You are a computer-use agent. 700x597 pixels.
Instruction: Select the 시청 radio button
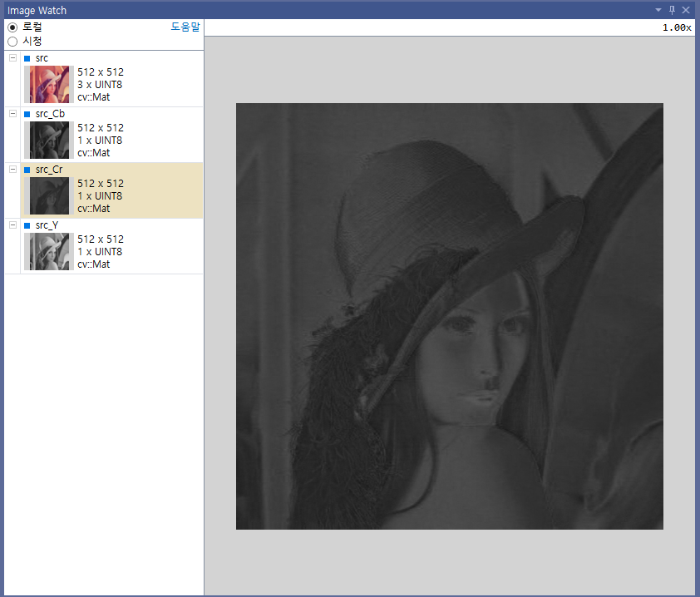pos(12,42)
